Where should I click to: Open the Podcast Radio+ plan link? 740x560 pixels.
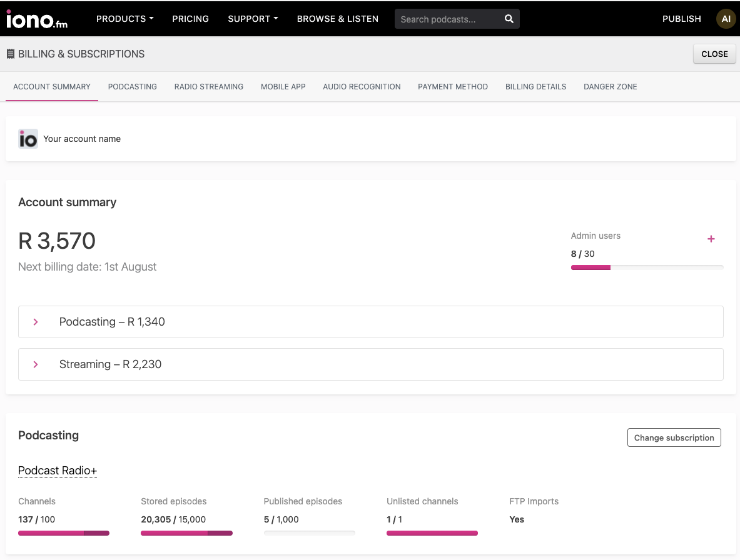coord(58,471)
